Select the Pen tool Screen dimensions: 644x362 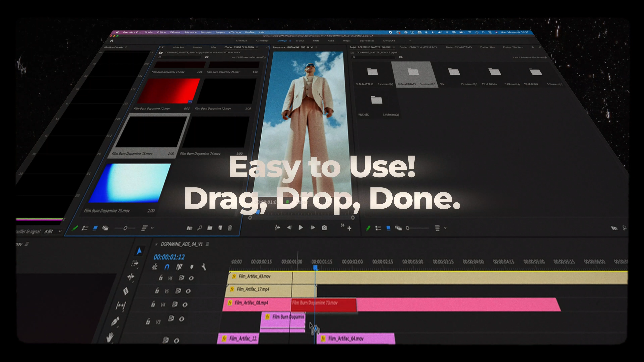[115, 322]
